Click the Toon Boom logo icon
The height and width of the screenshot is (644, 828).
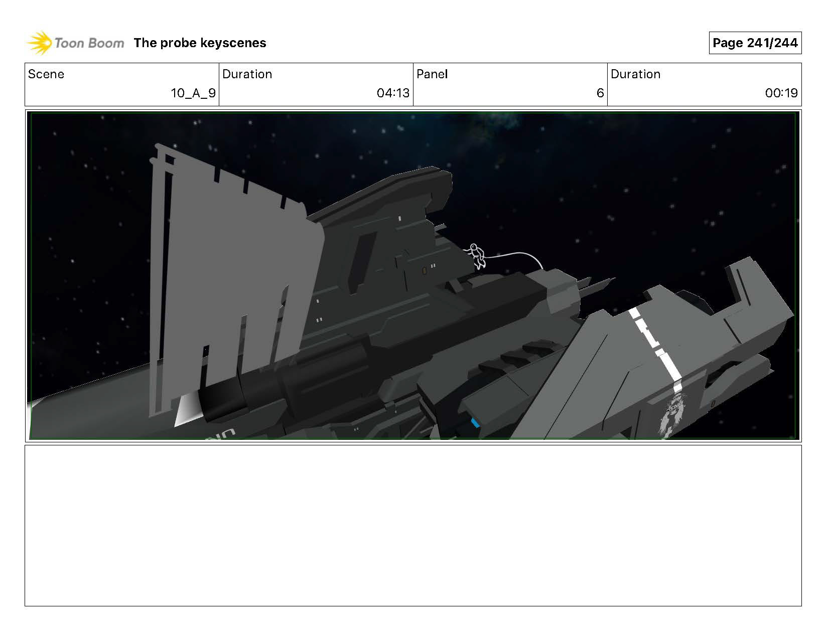coord(39,43)
